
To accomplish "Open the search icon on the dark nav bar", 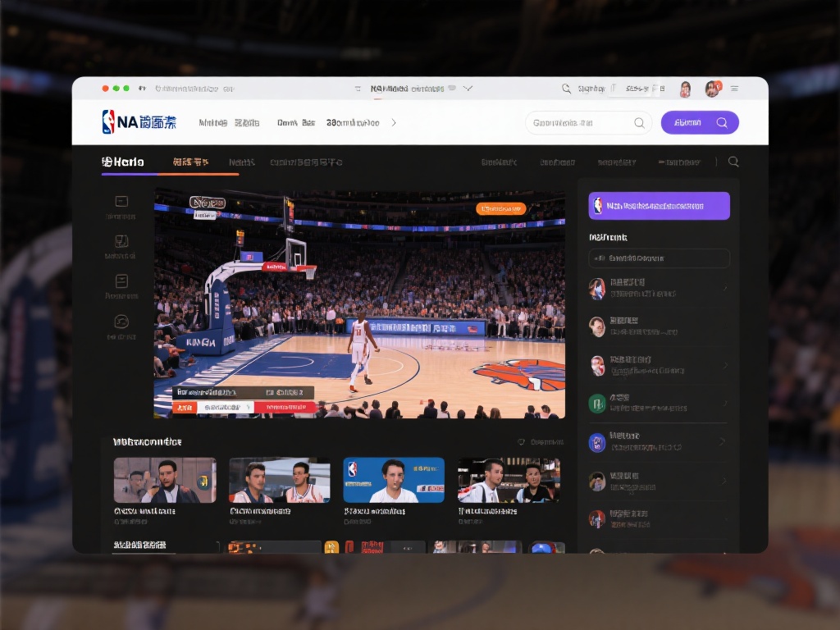I will (733, 162).
